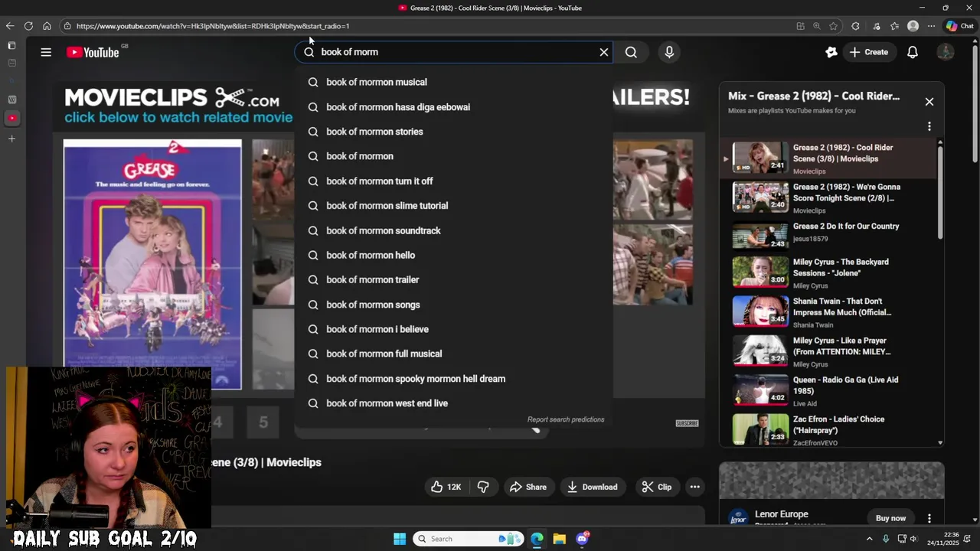This screenshot has width=980, height=551.
Task: Open Windows Start menu
Action: point(400,539)
